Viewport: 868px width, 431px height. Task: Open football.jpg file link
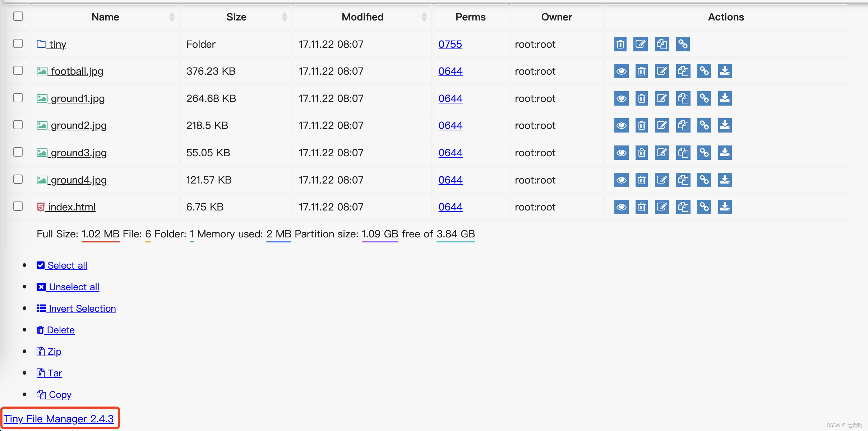[70, 71]
